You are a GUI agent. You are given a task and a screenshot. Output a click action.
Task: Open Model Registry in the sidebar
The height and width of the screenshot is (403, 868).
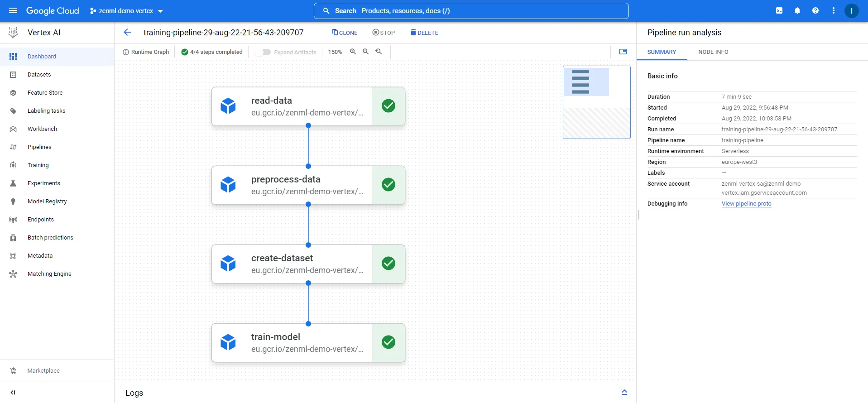(x=57, y=201)
